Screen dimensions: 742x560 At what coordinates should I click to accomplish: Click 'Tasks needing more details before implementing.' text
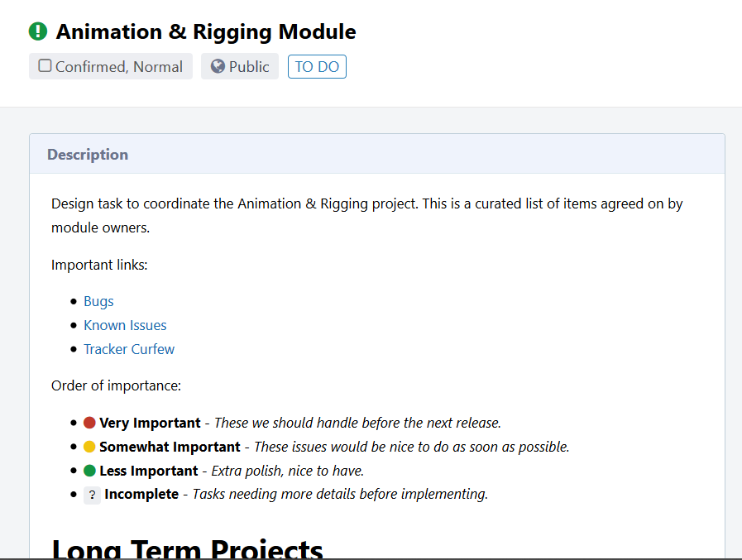point(340,494)
